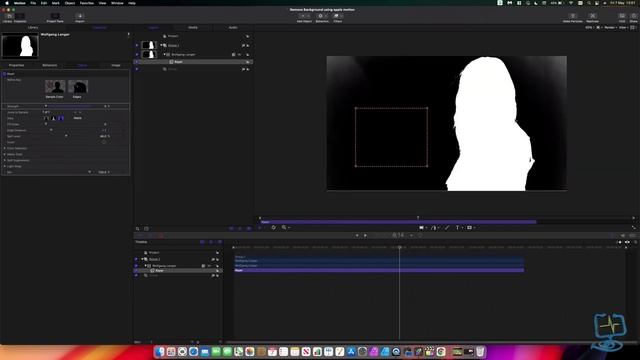Toggle Group visibility checkbox in layers list
Image resolution: width=640 pixels, height=360 pixels.
137,45
